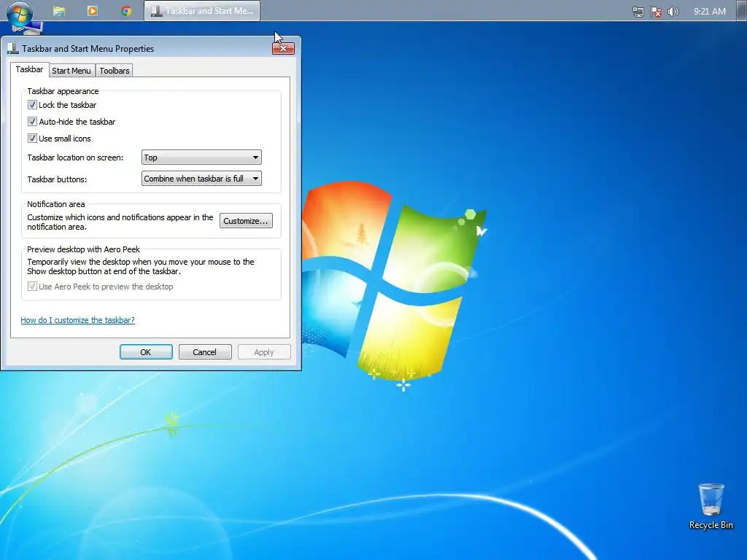This screenshot has width=747, height=560.
Task: Click the Apply button
Action: (264, 352)
